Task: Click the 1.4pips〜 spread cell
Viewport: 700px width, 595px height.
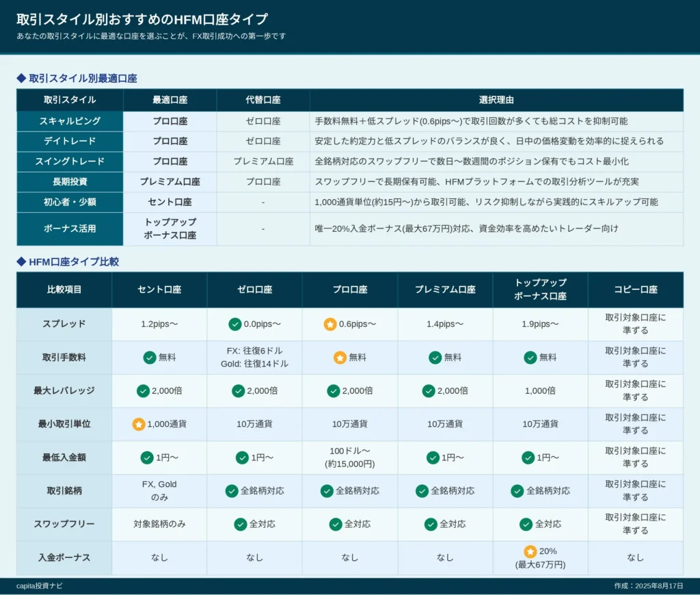Action: (445, 324)
